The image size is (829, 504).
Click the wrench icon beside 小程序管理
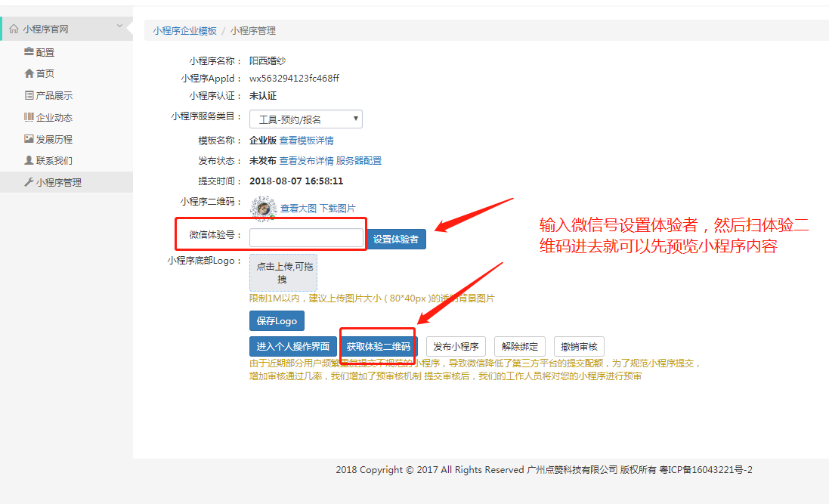[29, 183]
